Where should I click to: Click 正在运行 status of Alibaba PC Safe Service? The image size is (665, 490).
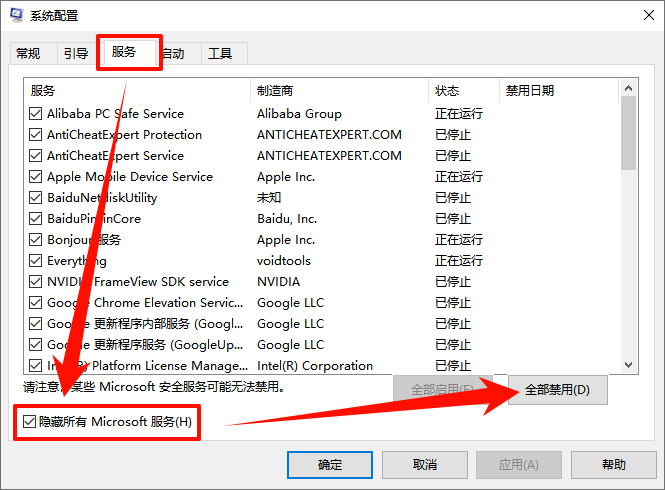click(459, 114)
